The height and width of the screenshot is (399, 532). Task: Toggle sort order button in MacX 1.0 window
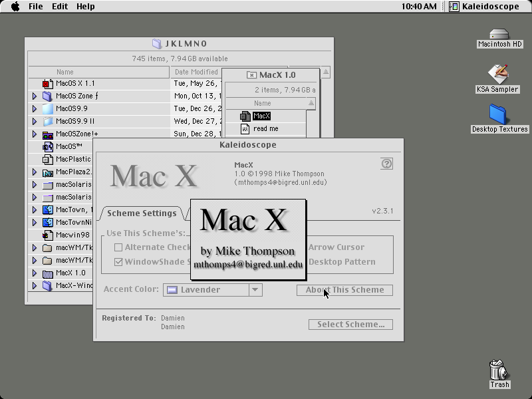click(311, 103)
